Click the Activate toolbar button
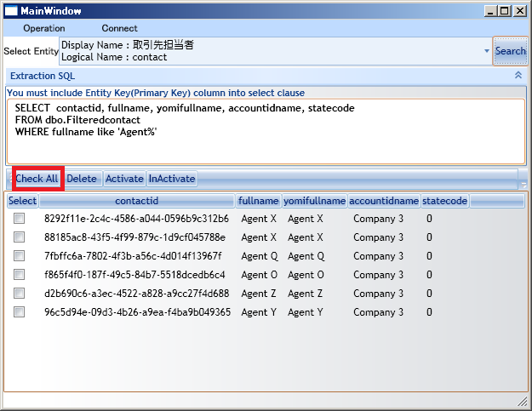532x411 pixels. (124, 179)
